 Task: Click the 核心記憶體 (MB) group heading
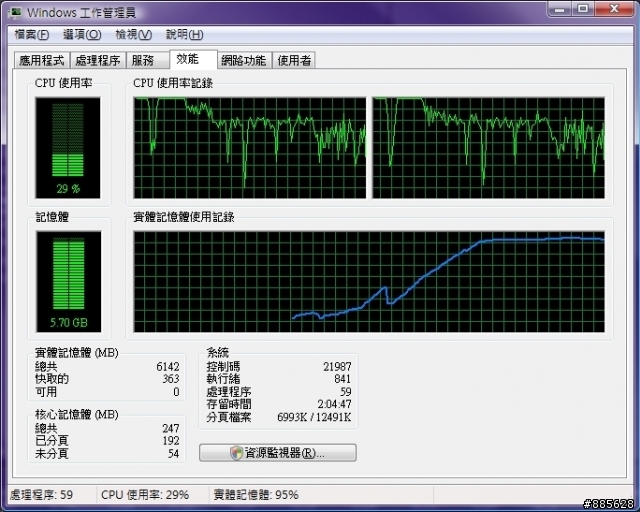(77, 414)
